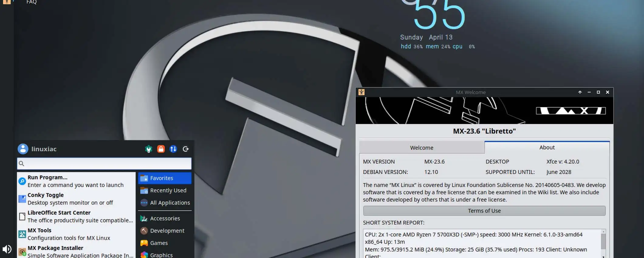The height and width of the screenshot is (258, 644).
Task: Click the Development category icon
Action: 144,231
